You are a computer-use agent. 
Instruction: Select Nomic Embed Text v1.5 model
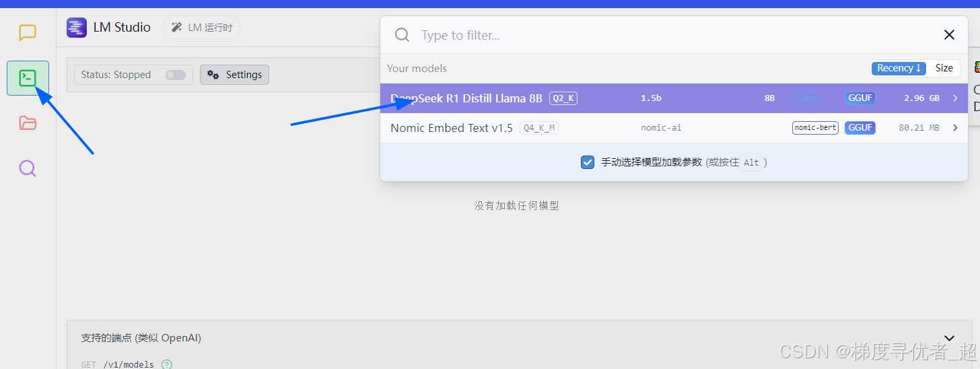674,128
